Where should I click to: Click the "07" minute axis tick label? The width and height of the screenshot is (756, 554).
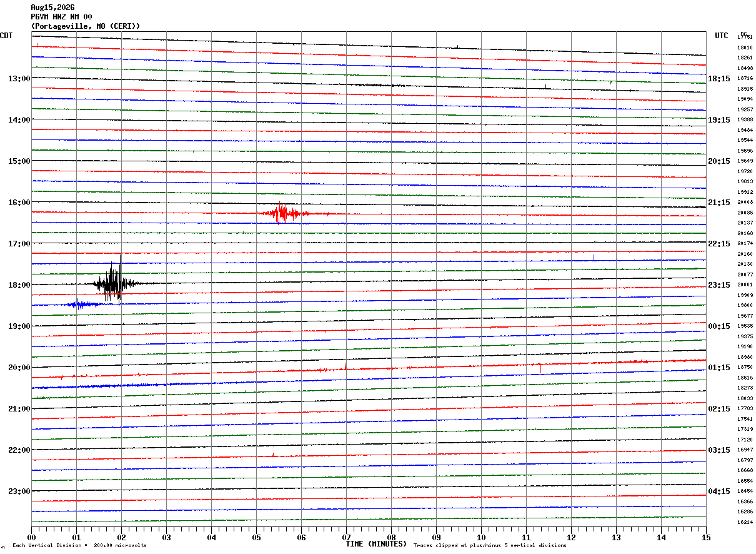(x=346, y=538)
